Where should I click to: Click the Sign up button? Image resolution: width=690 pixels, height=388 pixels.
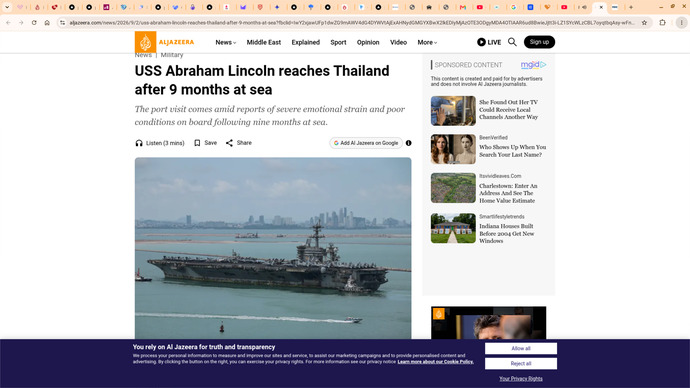(x=539, y=42)
